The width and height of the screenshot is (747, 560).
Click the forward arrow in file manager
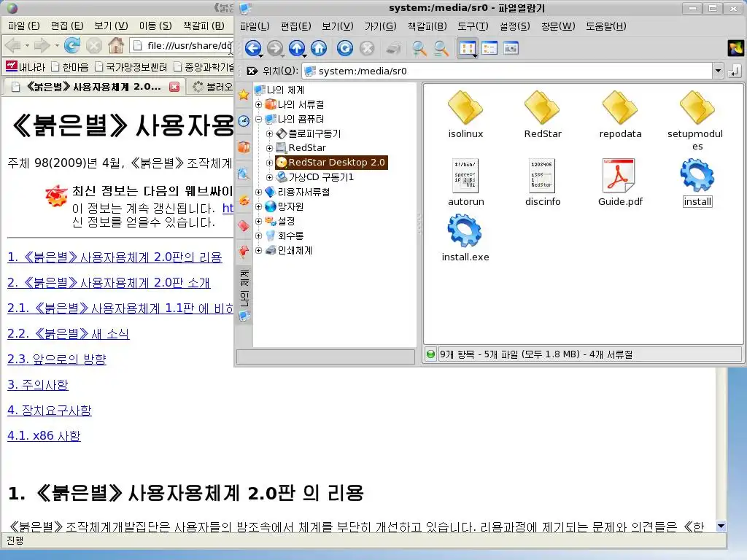pyautogui.click(x=275, y=48)
